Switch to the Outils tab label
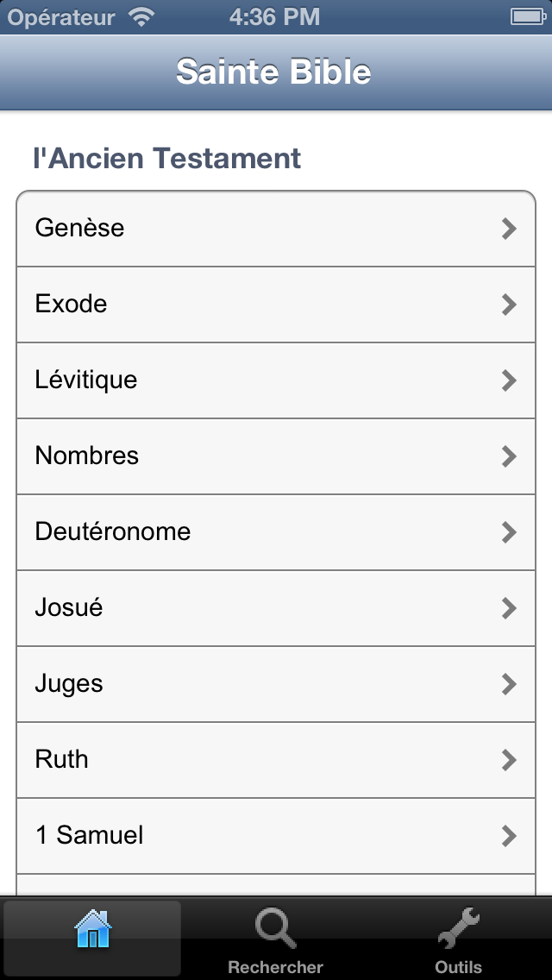The image size is (552, 980). click(458, 967)
